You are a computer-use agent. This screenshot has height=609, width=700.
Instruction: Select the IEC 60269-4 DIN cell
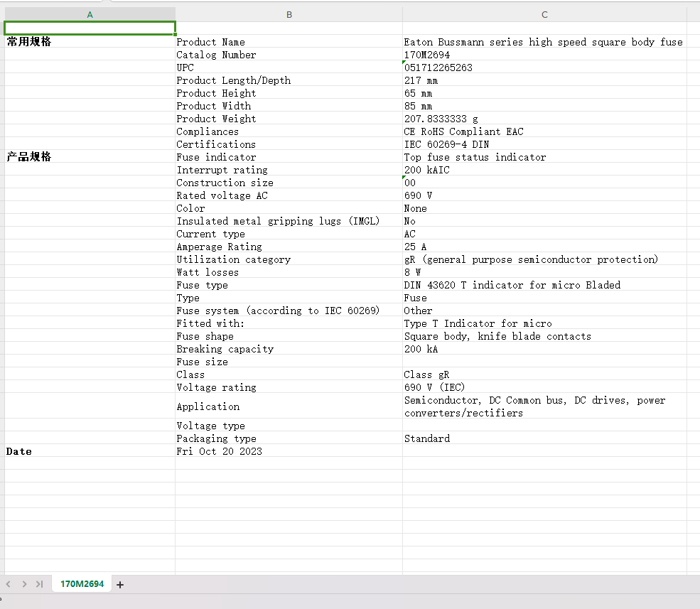coord(544,144)
